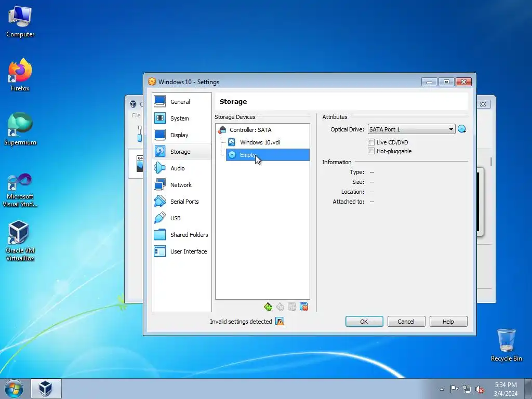The width and height of the screenshot is (532, 399).
Task: Open the Network settings category
Action: (x=181, y=185)
